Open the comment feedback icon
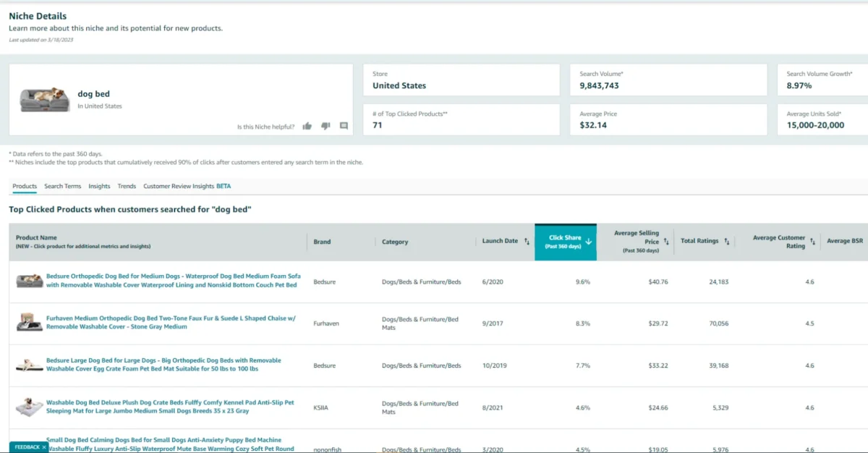Screen dimensions: 868x453 tap(344, 126)
